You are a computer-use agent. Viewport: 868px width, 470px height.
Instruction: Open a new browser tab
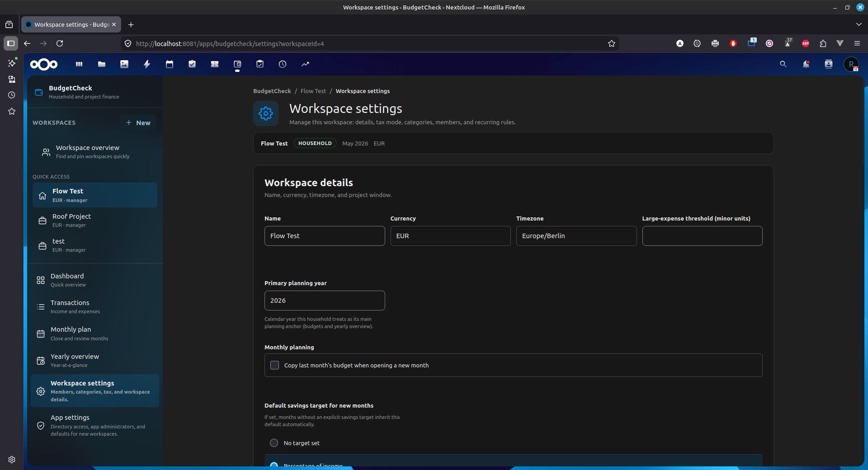[131, 24]
